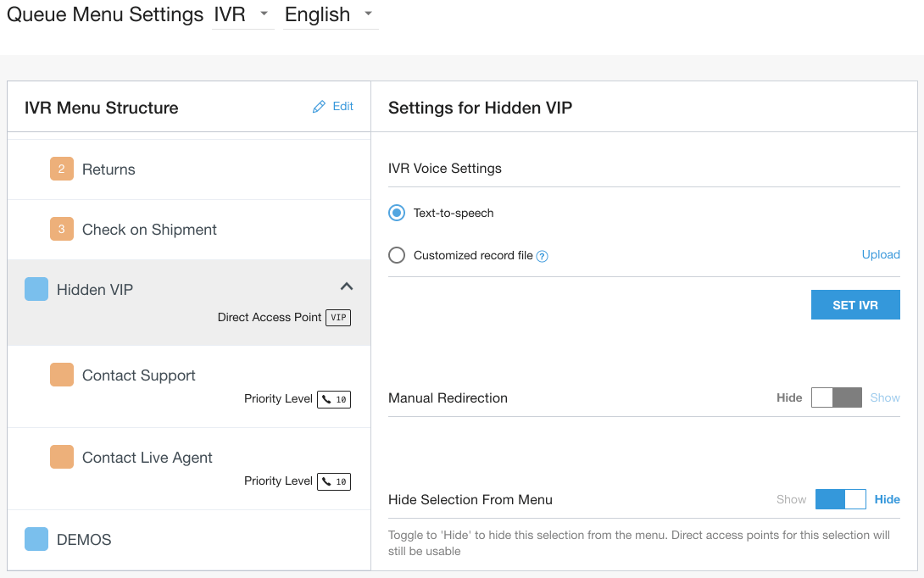Click the help icon beside Customized record file
924x578 pixels.
point(543,256)
